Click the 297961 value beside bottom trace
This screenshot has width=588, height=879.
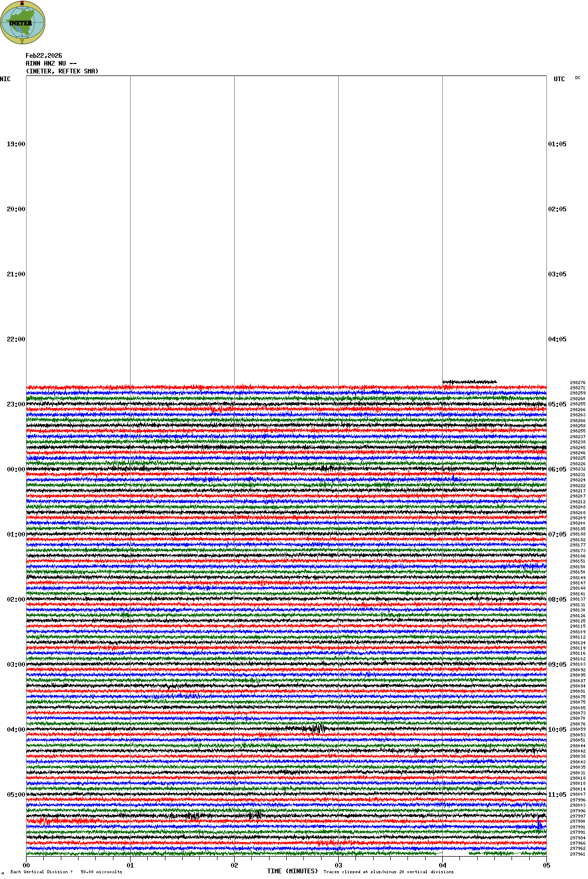[x=578, y=854]
